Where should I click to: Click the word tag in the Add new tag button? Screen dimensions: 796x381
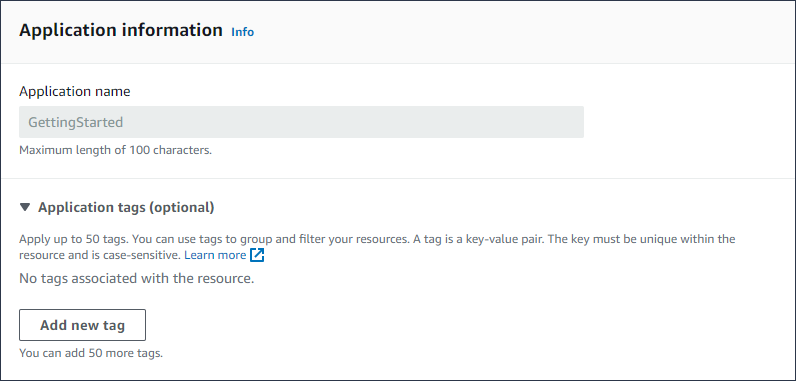click(x=113, y=326)
